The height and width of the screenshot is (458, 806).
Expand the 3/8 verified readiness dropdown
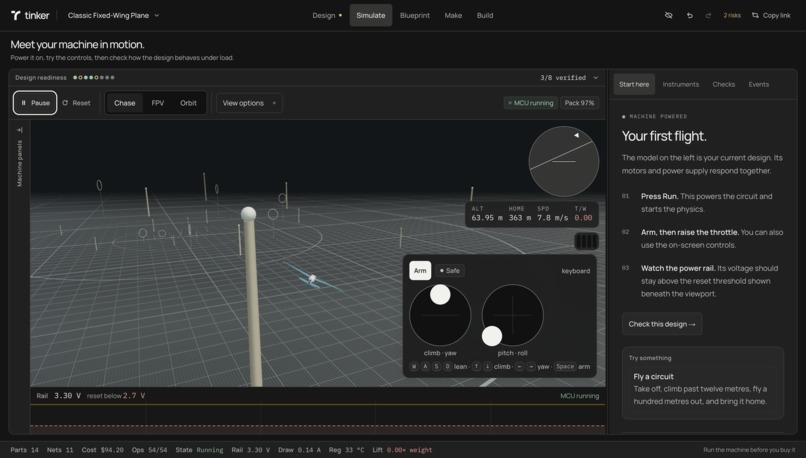pyautogui.click(x=569, y=78)
